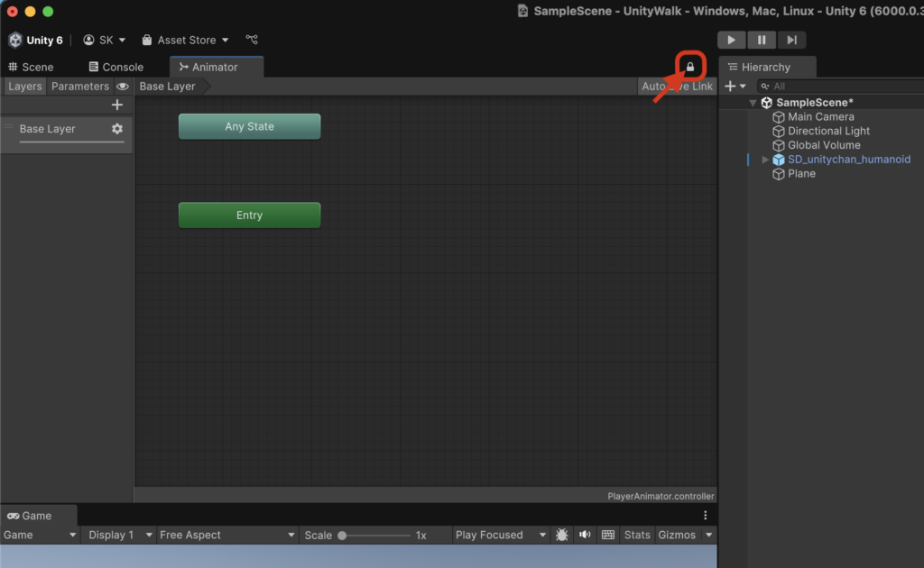Toggle the frame debugger bug icon
924x568 pixels.
[561, 535]
